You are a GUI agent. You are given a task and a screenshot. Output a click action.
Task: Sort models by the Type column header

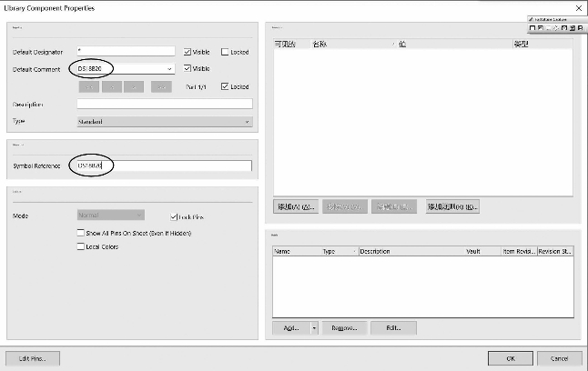point(340,252)
